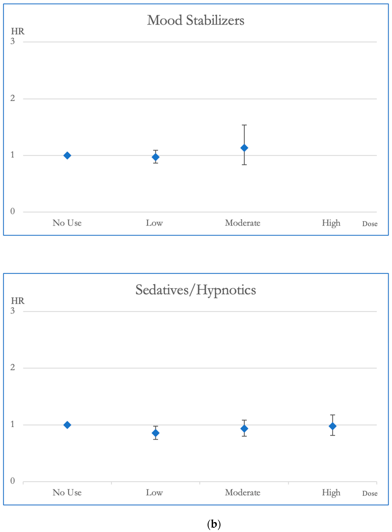Select the No Use diamond in Mood Stabilizers
This screenshot has height=532, width=392.
(x=67, y=156)
